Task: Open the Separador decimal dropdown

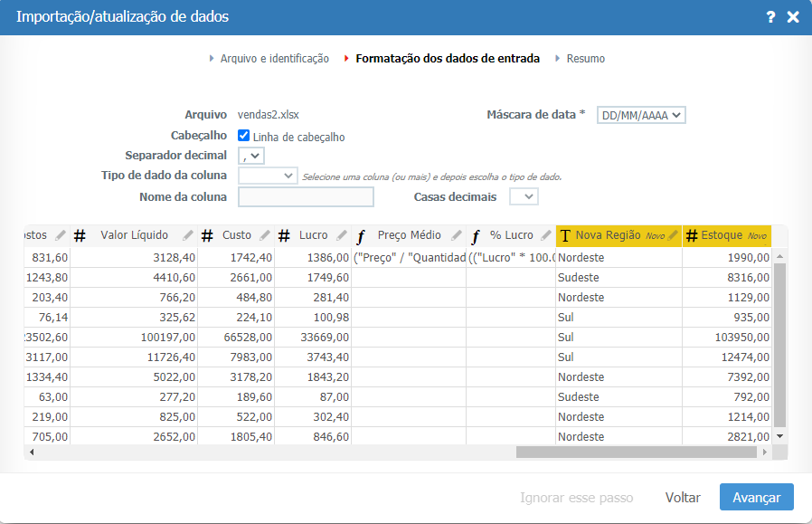Action: pos(250,156)
